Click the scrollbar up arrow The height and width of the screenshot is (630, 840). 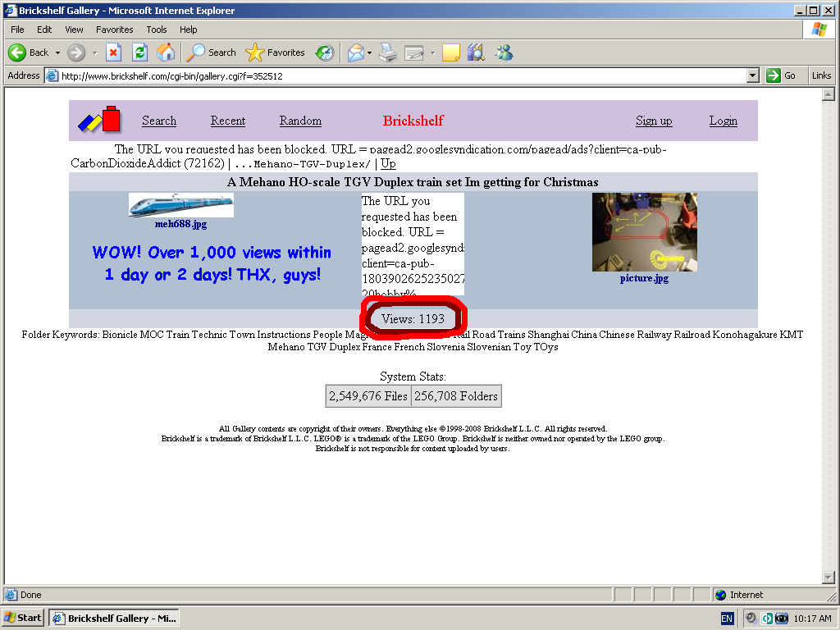[829, 95]
